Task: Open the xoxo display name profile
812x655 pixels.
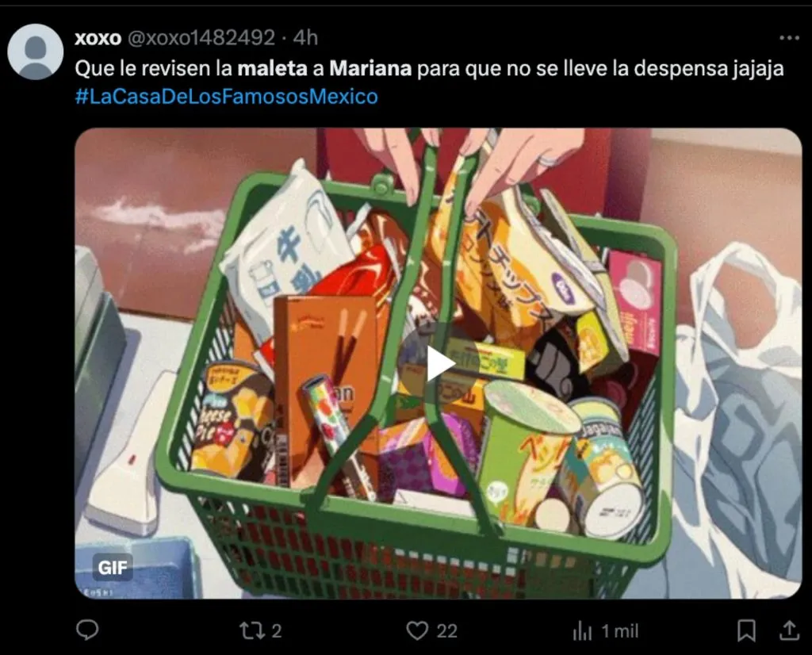Action: [98, 38]
